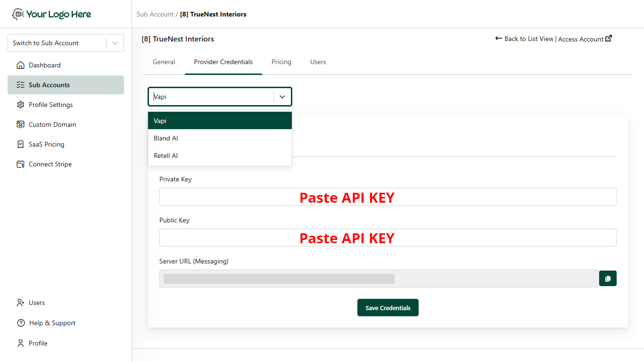Image resolution: width=644 pixels, height=362 pixels.
Task: Open Connect Stripe in the sidebar
Action: [x=66, y=164]
